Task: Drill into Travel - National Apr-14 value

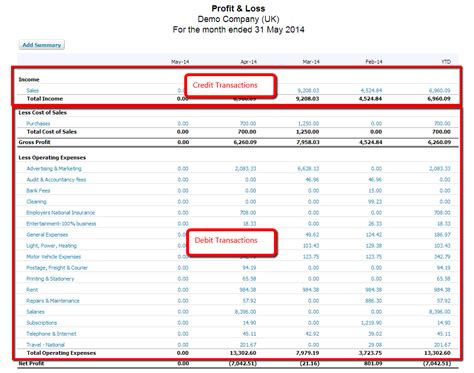Action: 248,345
